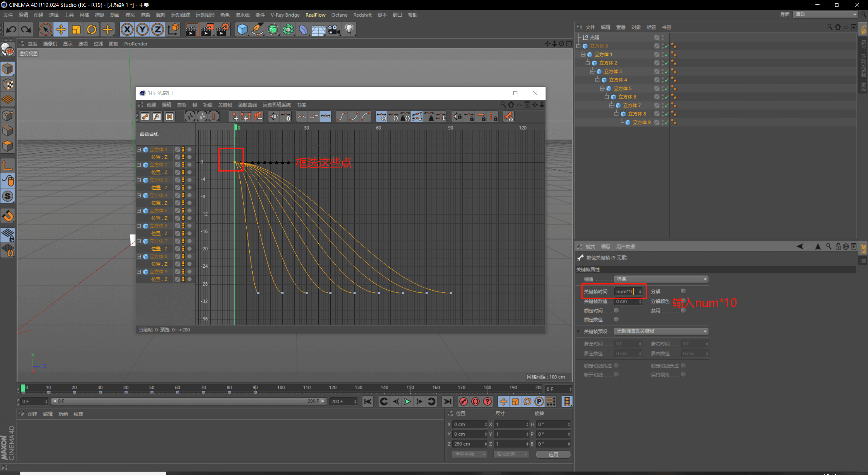This screenshot has width=868, height=475.
Task: Click frame 100 on the main timeline ruler
Action: [x=281, y=388]
